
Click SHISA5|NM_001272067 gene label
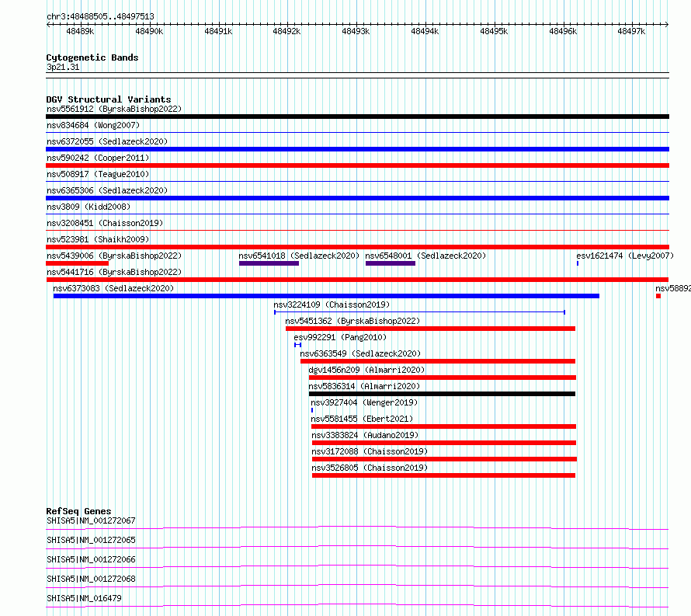[x=91, y=520]
